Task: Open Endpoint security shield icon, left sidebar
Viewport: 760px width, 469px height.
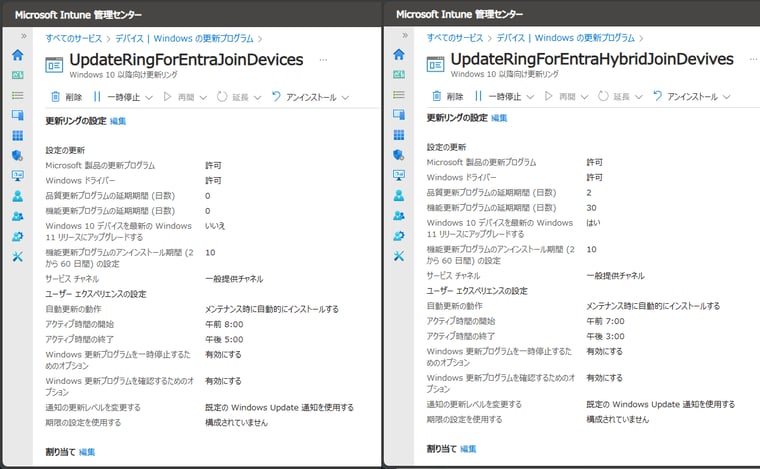Action: coord(17,156)
